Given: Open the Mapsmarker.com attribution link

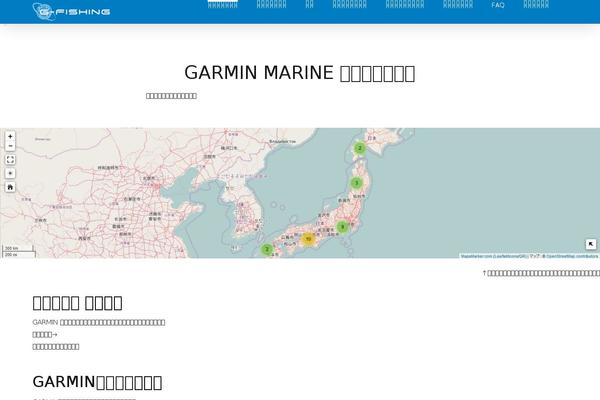Looking at the screenshot, I should (476, 256).
